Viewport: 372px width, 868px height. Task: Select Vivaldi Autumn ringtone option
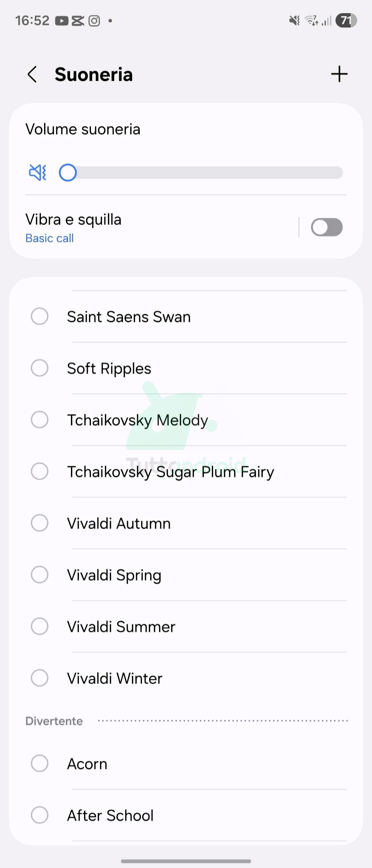[x=40, y=523]
